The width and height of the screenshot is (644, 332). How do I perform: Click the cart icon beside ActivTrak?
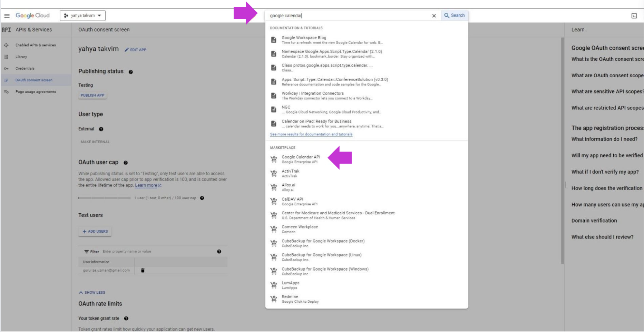pos(274,173)
